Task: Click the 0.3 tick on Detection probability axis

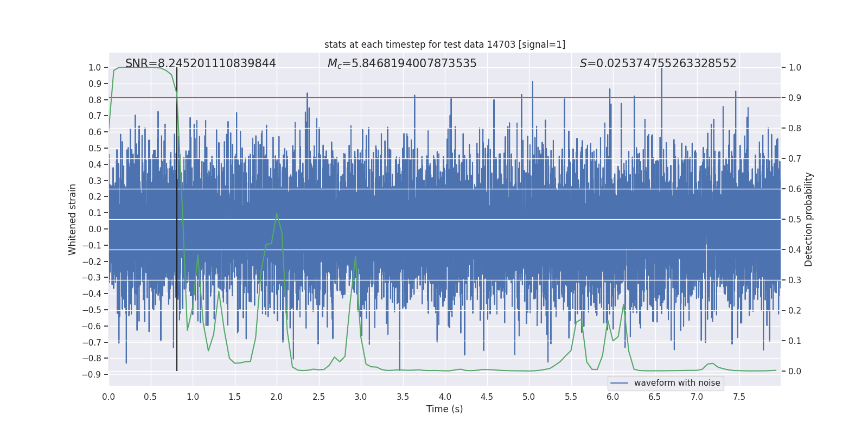Action: coord(795,280)
